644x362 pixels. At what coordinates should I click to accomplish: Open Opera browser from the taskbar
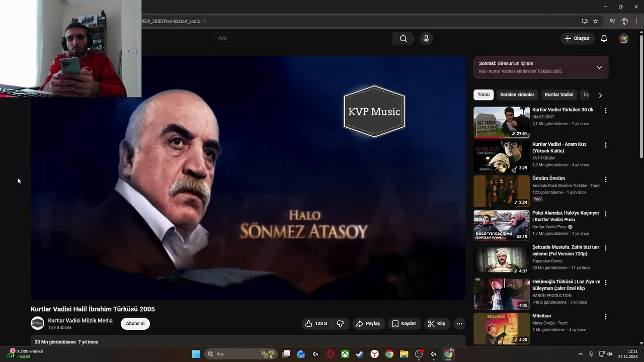click(x=331, y=354)
